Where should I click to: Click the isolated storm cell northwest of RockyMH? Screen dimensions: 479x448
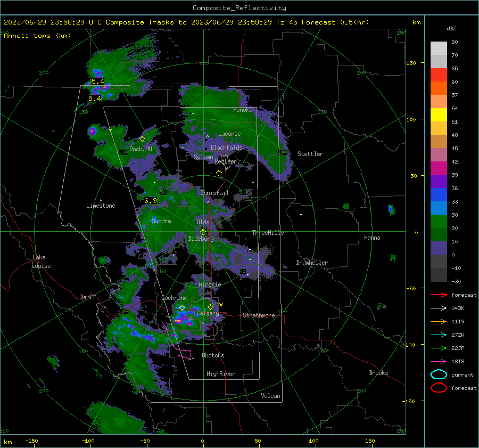pyautogui.click(x=92, y=132)
